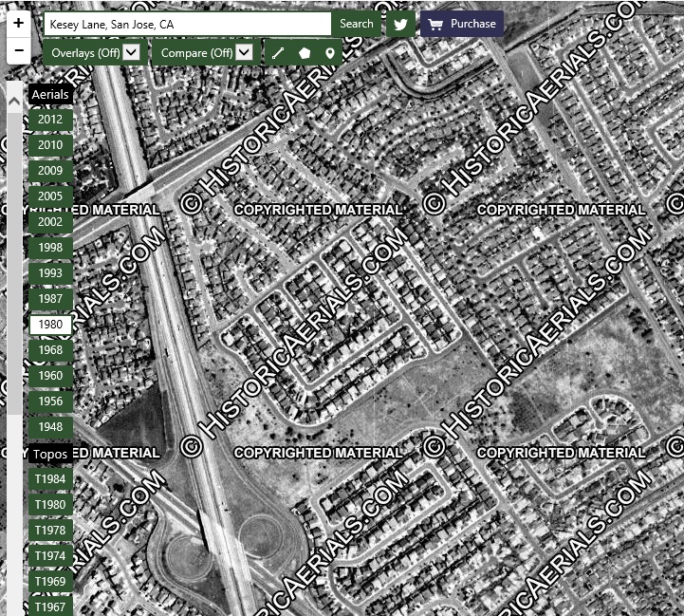Open the Compare dropdown
The image size is (684, 616).
(x=206, y=53)
